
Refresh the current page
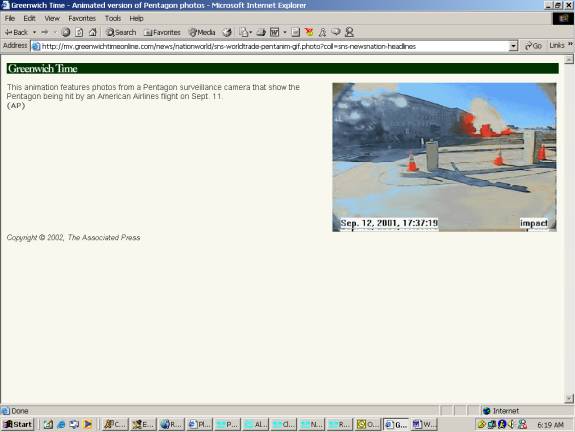[79, 32]
